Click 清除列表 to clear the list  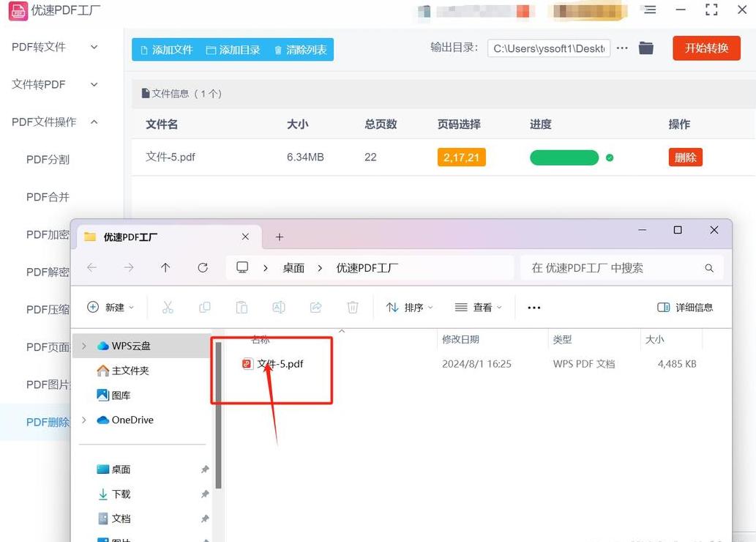point(300,50)
